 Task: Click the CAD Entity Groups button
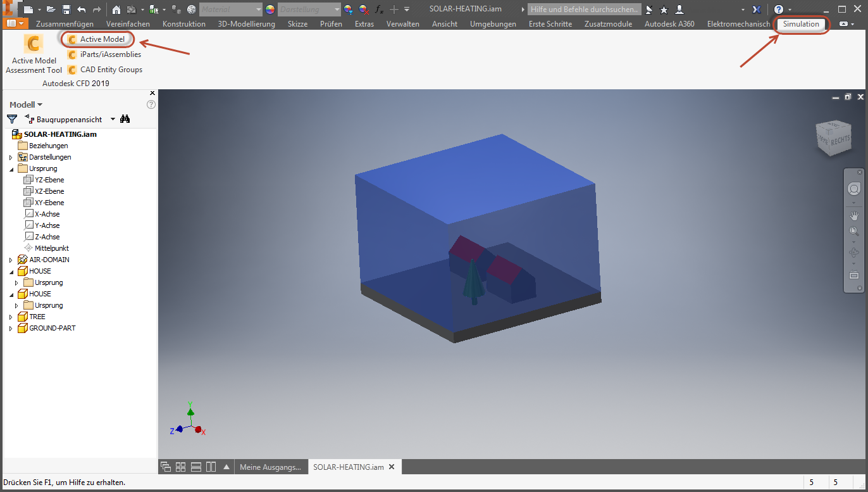tap(106, 70)
